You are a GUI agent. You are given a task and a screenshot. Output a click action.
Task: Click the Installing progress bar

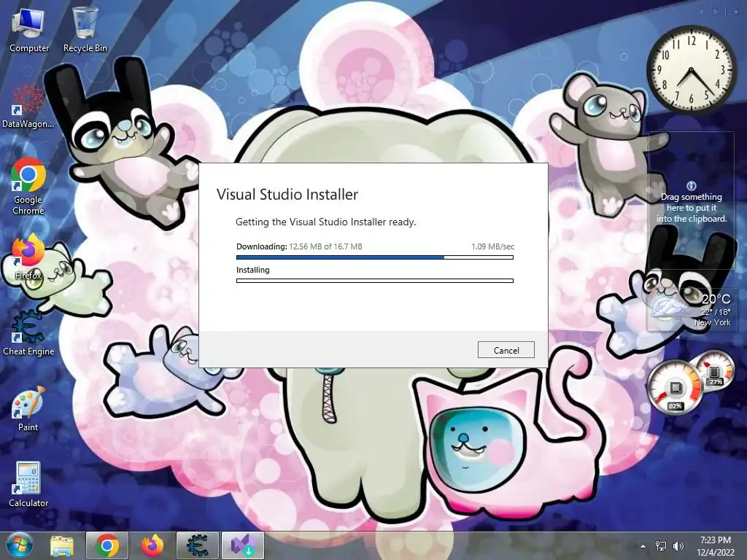[x=375, y=281]
